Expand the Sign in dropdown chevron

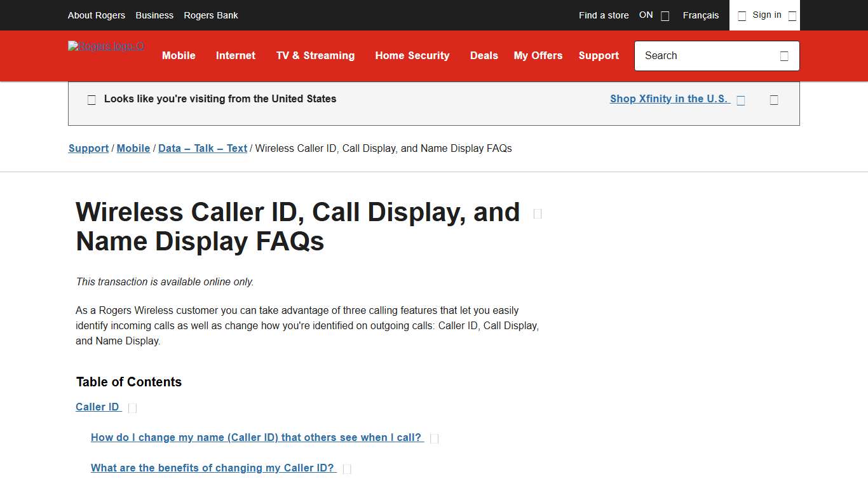click(x=792, y=15)
